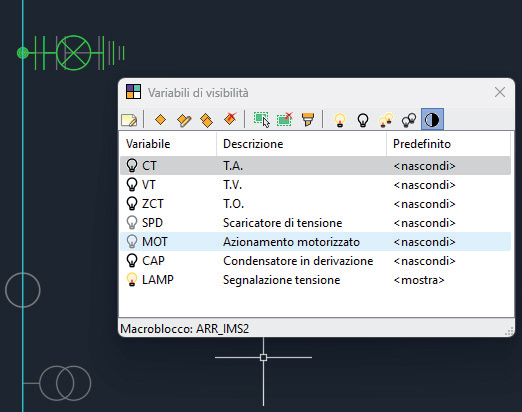This screenshot has height=412, width=522.
Task: Click the single unlit black bulb toolbar icon
Action: pos(363,120)
